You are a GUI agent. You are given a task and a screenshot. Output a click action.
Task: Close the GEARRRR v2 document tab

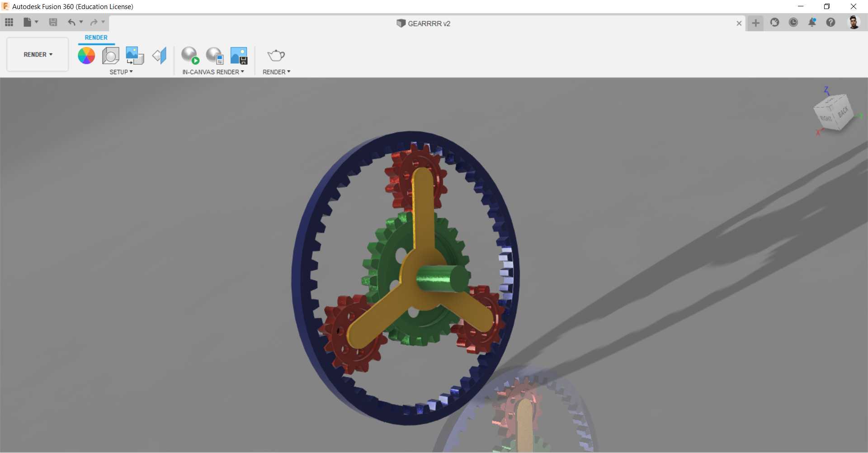click(739, 23)
